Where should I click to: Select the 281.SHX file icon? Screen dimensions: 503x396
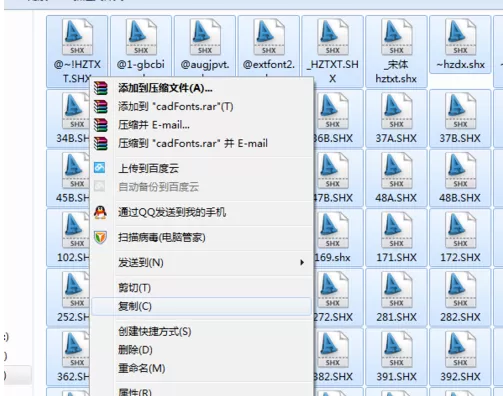click(397, 290)
